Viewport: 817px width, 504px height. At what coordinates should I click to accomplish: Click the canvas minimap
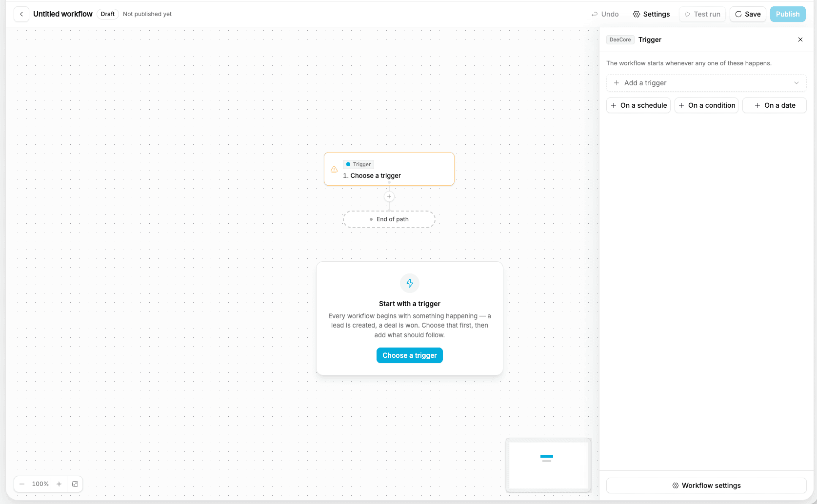(x=548, y=465)
